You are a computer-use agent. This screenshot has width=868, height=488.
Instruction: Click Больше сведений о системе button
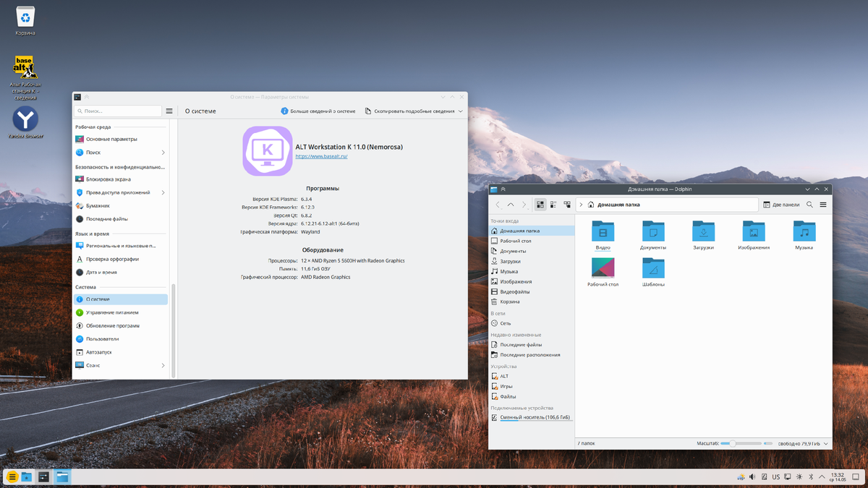point(318,111)
